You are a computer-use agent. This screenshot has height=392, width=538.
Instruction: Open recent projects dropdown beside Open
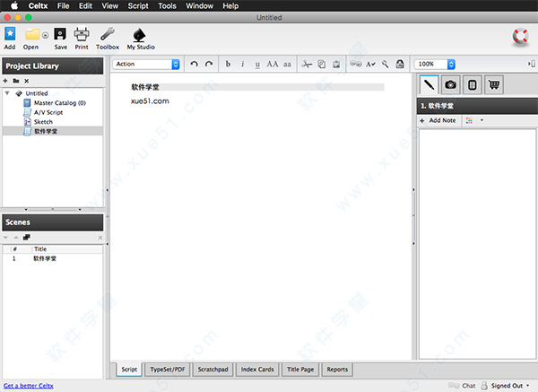(x=46, y=35)
